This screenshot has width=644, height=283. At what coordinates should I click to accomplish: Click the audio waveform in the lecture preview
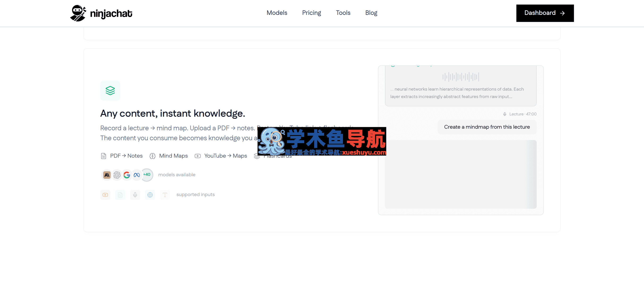pos(461,77)
